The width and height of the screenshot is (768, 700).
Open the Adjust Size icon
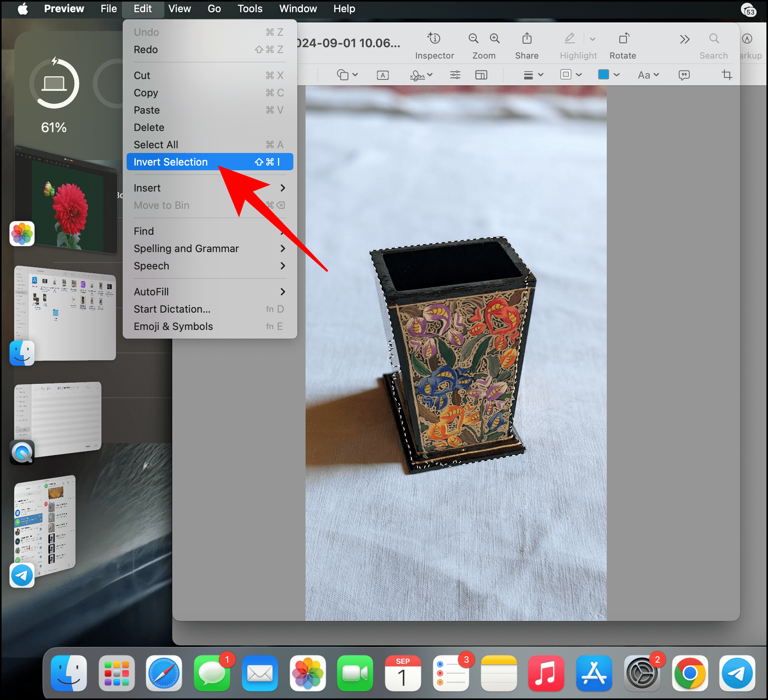481,75
